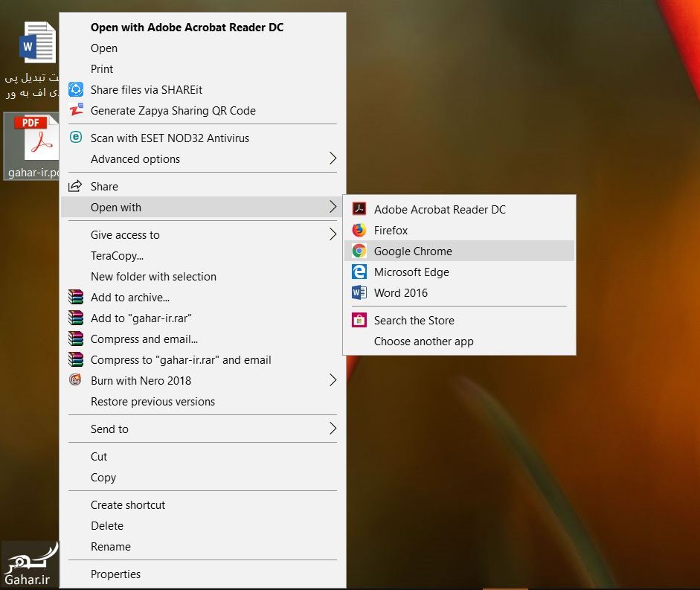
Task: Select the Share menu entry
Action: click(202, 186)
